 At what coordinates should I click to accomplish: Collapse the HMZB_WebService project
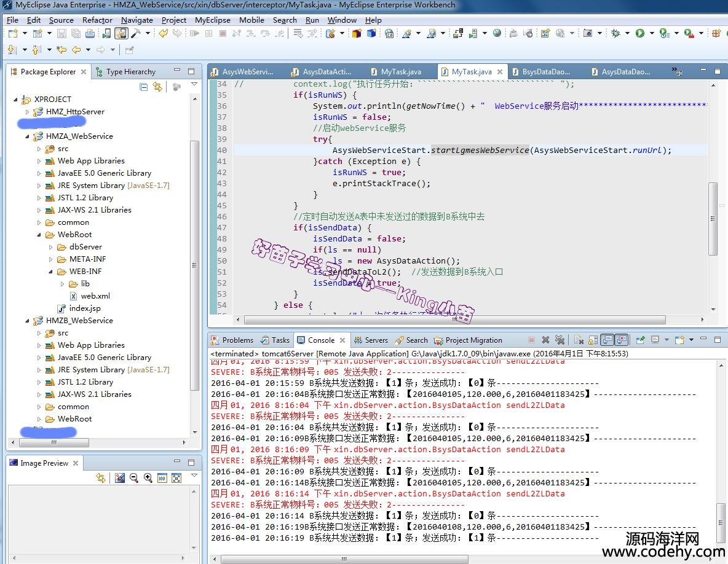click(27, 321)
